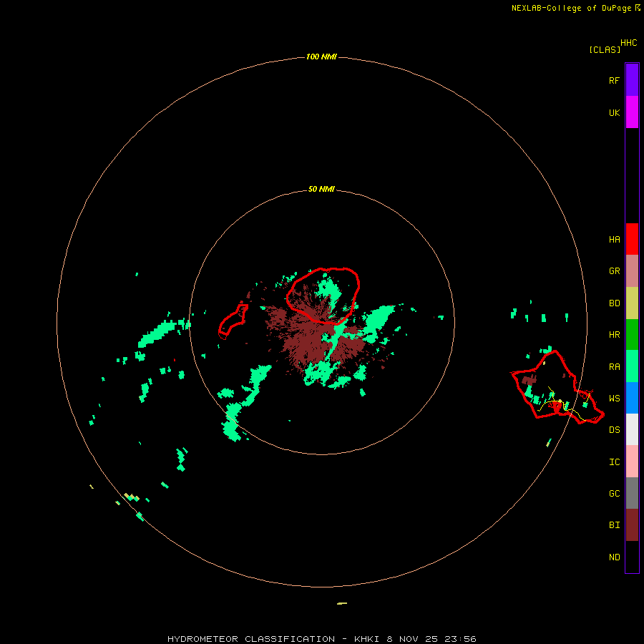644x644 pixels.
Task: Click the [CLAS] legend heading
Action: tap(605, 49)
